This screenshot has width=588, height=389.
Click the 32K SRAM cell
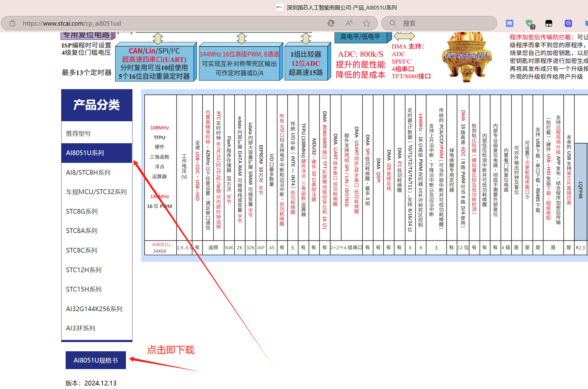(x=250, y=248)
